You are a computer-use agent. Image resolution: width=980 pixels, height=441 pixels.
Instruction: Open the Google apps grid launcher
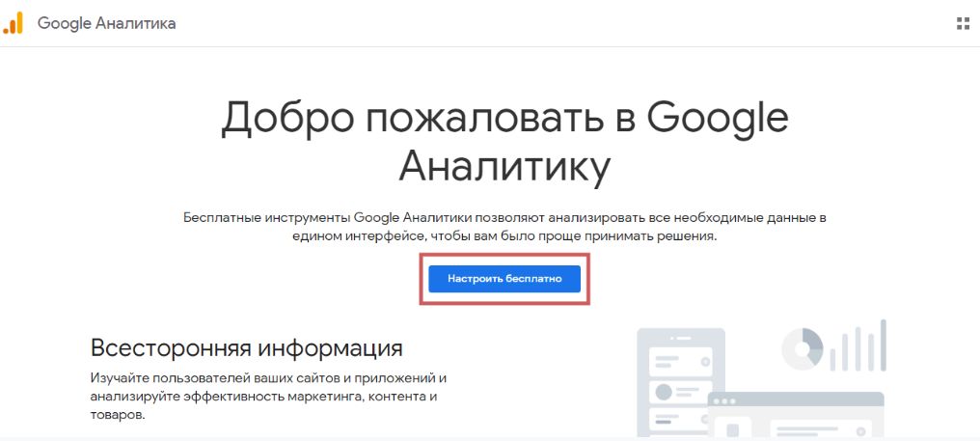962,23
